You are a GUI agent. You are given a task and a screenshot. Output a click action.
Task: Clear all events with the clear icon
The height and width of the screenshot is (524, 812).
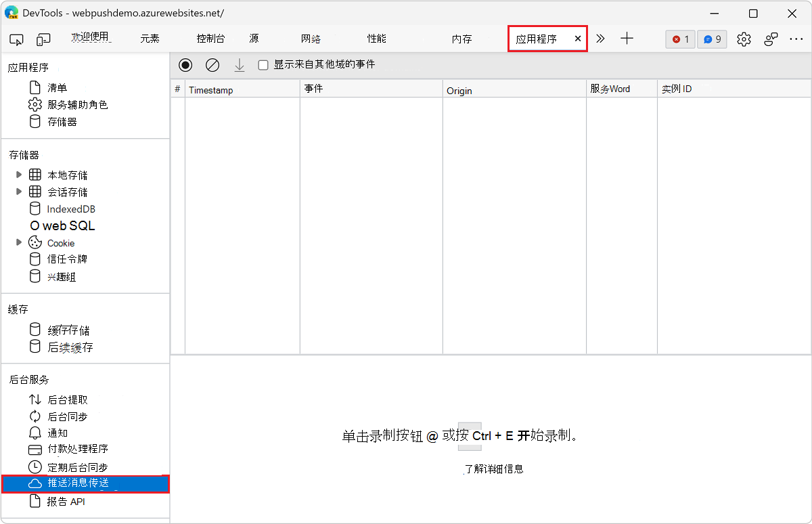[212, 65]
